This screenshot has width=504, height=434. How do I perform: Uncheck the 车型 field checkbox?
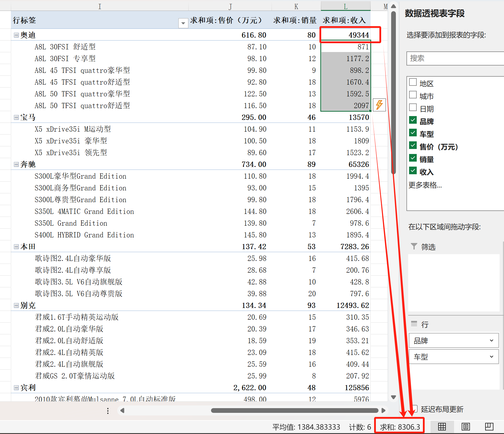click(413, 133)
